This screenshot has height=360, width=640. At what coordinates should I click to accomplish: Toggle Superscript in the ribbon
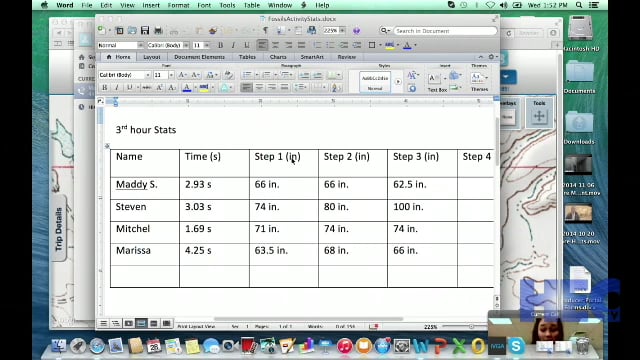(x=160, y=87)
